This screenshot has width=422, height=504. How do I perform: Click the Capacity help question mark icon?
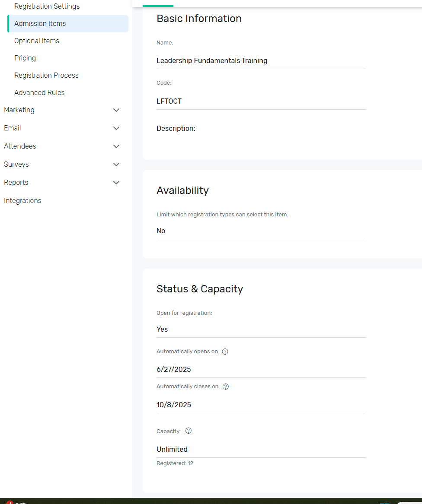coord(189,431)
